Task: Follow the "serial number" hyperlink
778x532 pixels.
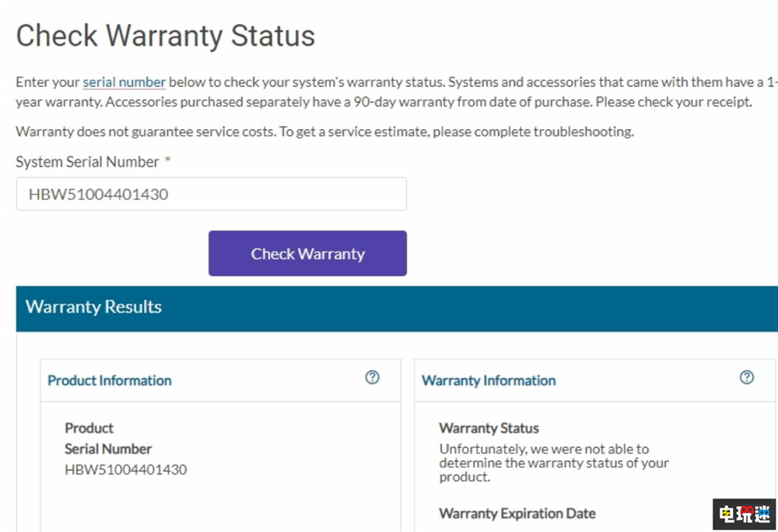Action: click(x=124, y=82)
